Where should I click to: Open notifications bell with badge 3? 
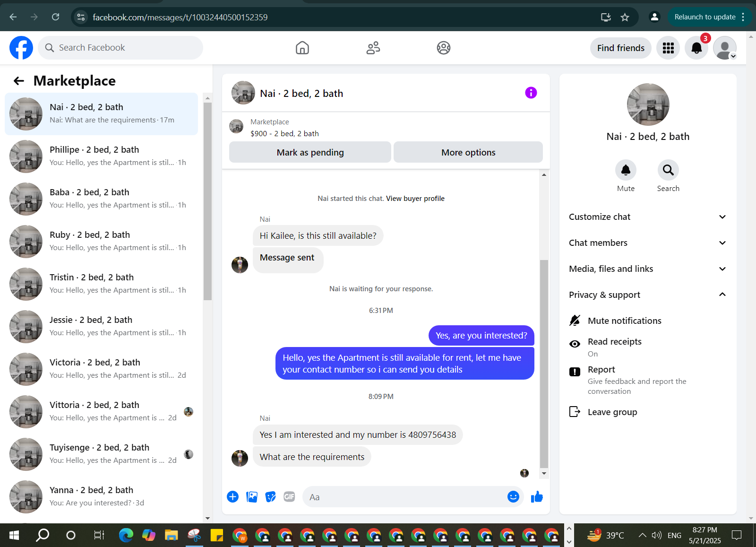(x=696, y=48)
